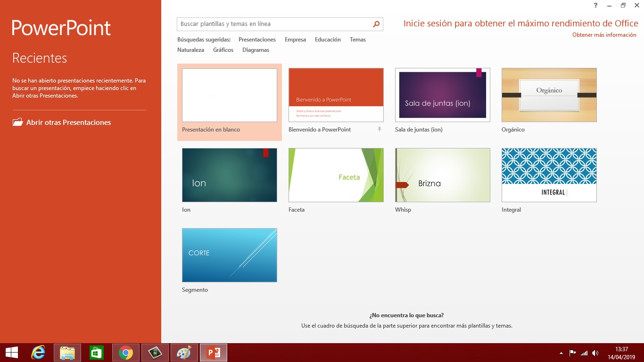644x362 pixels.
Task: Click the Windows Start button
Action: pos(10,352)
